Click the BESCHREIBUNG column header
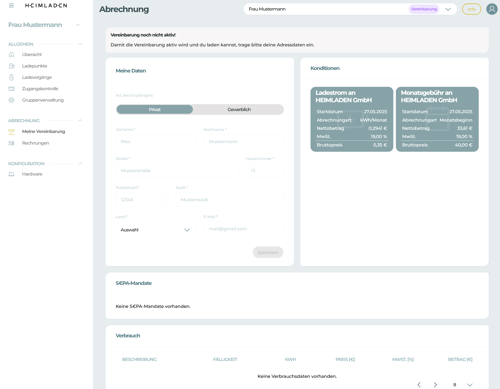This screenshot has height=389, width=500. [x=139, y=359]
